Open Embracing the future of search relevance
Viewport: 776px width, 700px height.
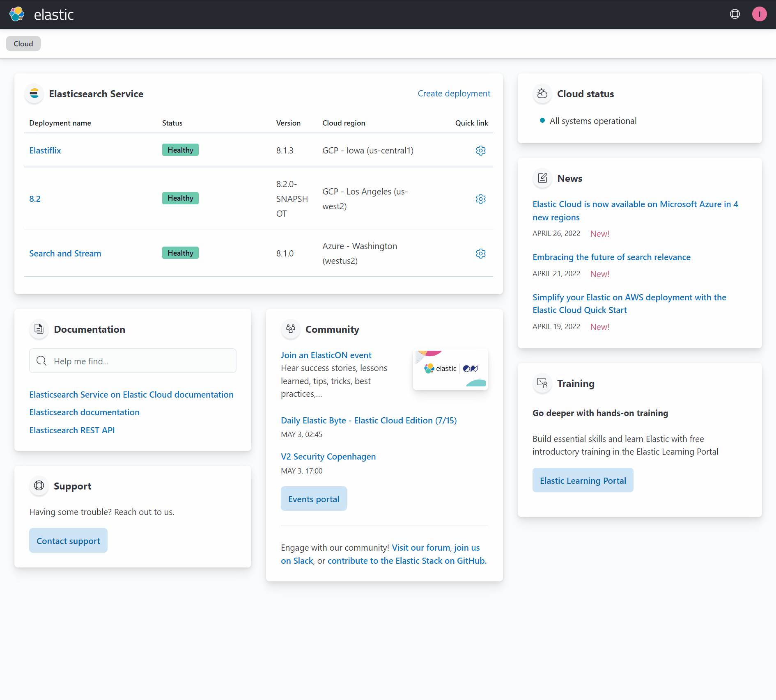611,257
